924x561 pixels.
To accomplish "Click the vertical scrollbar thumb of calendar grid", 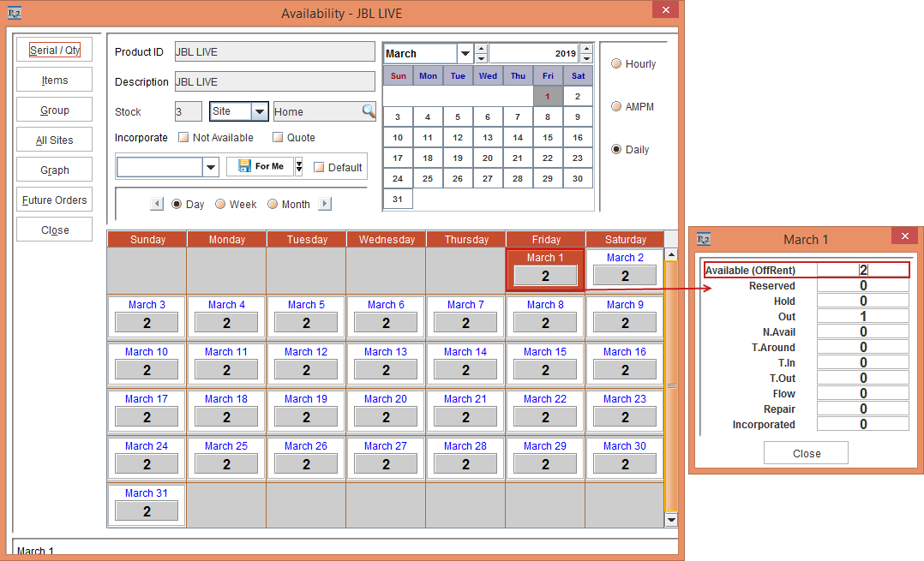I will coord(671,386).
